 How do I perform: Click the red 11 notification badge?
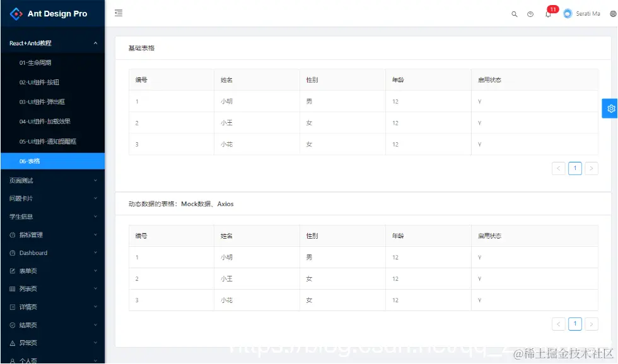(553, 9)
